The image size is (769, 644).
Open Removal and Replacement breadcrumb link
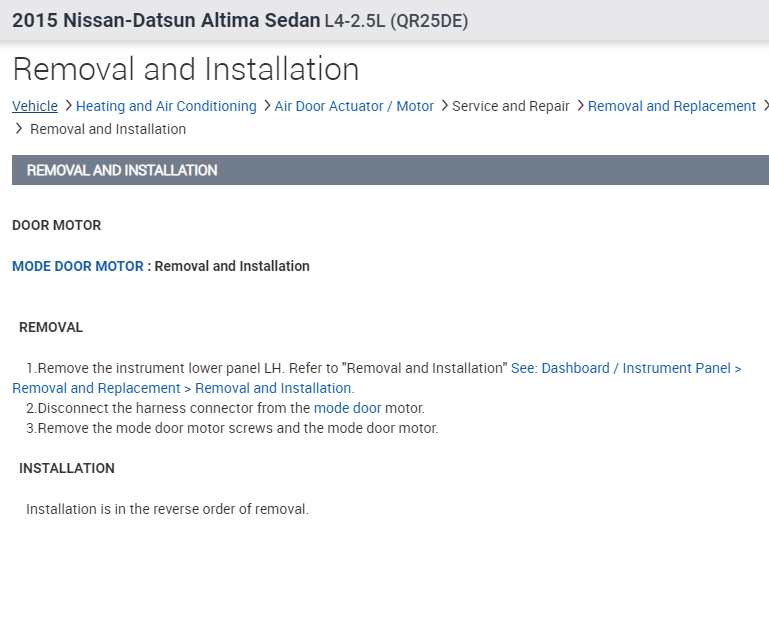tap(671, 106)
